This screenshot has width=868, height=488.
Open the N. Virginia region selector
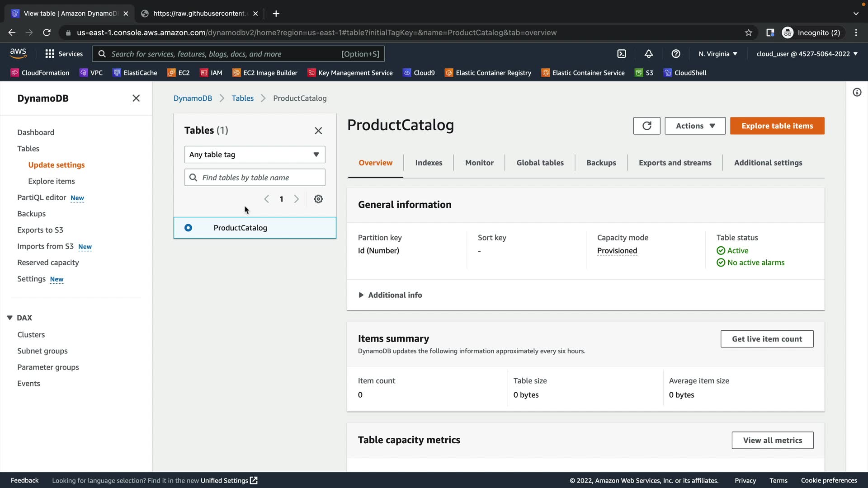[x=717, y=54]
